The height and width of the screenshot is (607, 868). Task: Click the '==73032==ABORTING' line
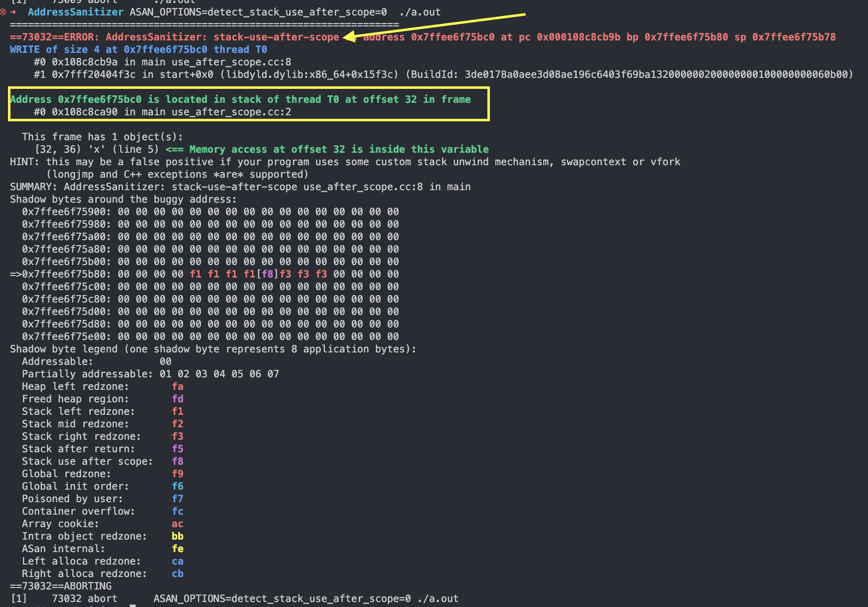coord(61,586)
